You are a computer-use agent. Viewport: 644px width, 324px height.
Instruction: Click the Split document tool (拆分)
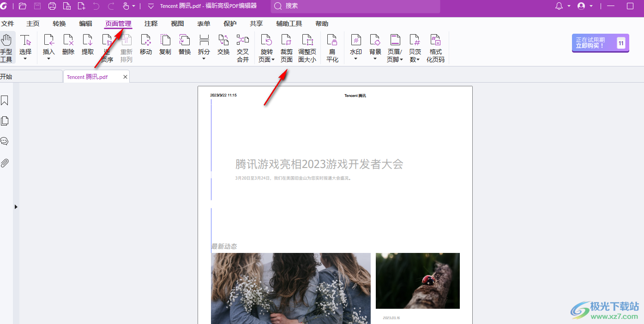[204, 48]
